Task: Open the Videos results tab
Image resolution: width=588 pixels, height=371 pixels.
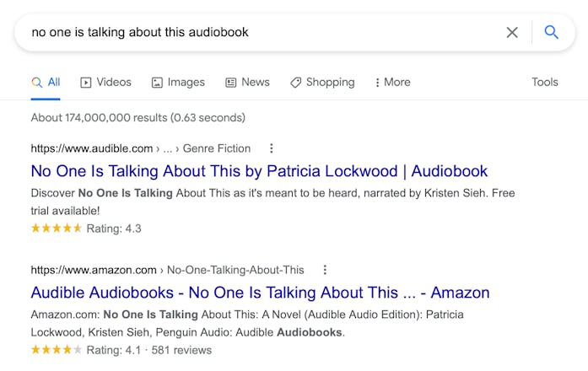Action: point(114,83)
